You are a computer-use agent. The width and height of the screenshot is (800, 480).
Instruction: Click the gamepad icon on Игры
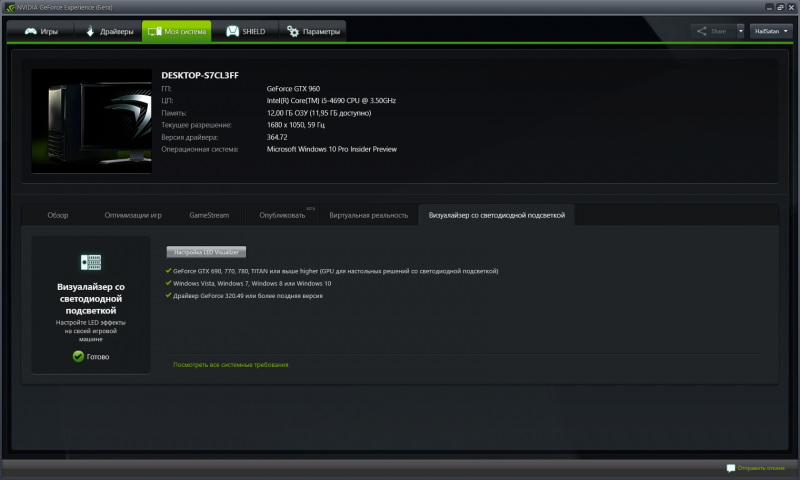click(x=31, y=32)
